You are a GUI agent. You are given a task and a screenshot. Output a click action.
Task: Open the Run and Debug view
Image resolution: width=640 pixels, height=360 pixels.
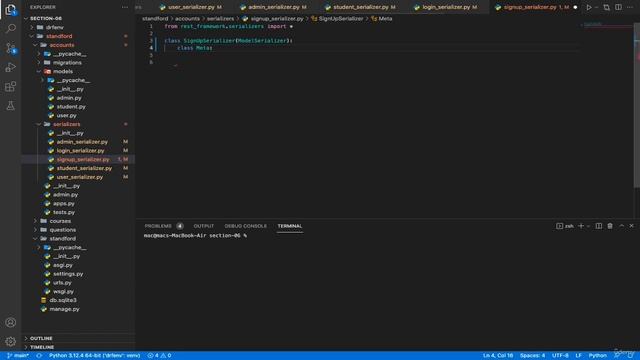pos(11,67)
